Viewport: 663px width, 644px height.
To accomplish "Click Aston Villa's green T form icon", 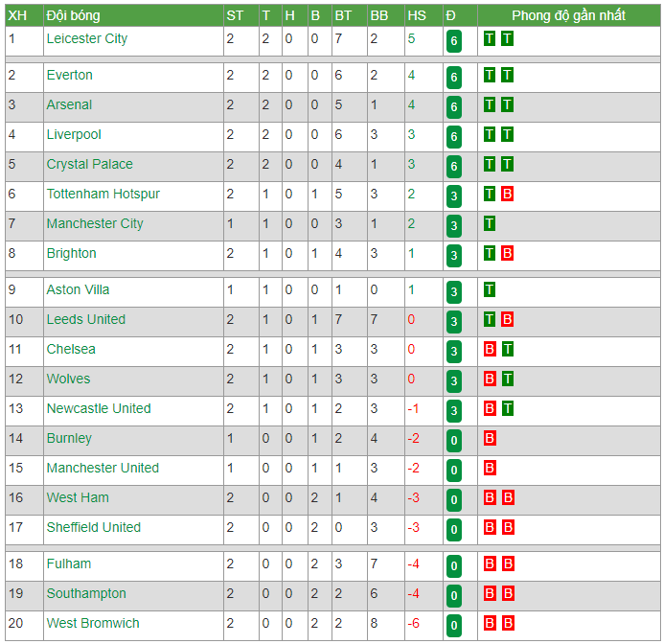I will coord(490,290).
